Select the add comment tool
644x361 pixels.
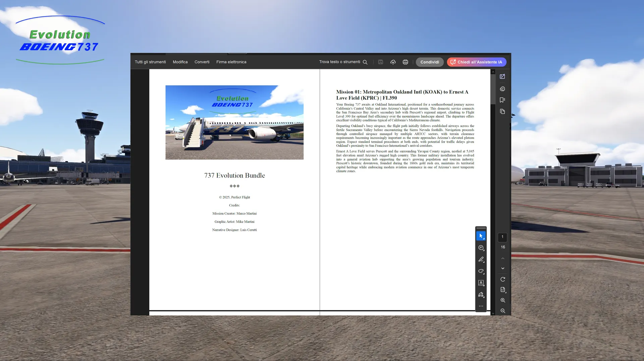pos(481,248)
